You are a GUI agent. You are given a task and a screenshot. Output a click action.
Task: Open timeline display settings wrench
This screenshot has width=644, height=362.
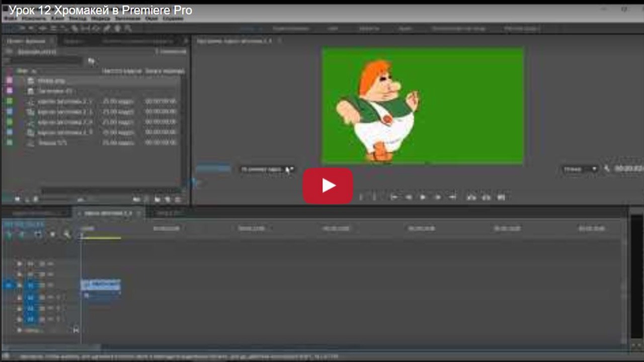click(x=66, y=234)
